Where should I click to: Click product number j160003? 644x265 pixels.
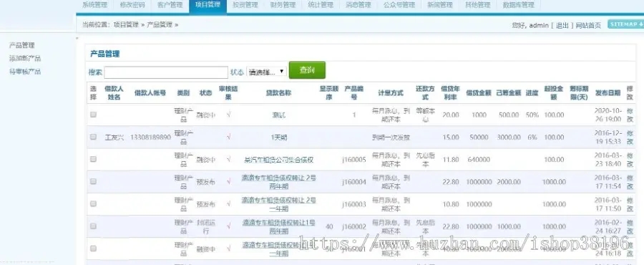coord(353,204)
